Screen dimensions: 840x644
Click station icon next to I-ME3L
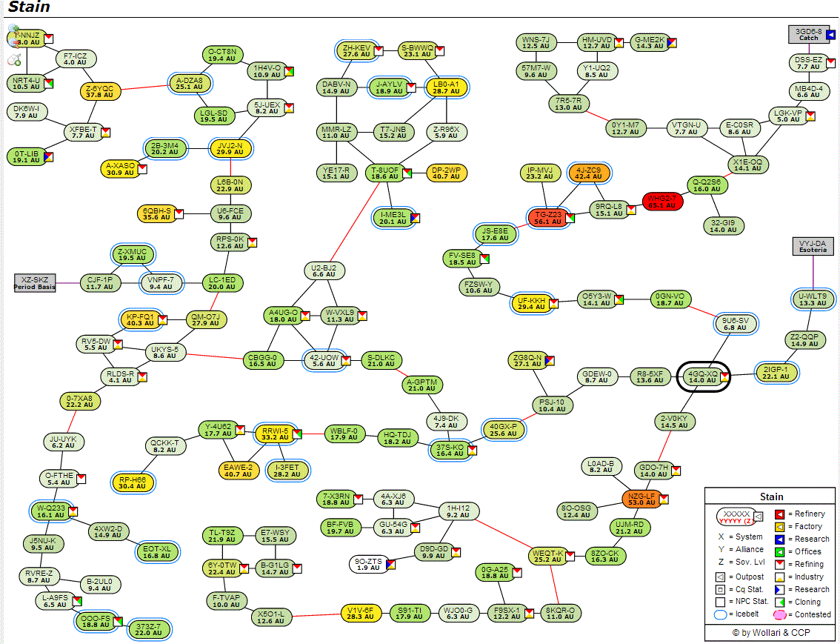tap(415, 218)
